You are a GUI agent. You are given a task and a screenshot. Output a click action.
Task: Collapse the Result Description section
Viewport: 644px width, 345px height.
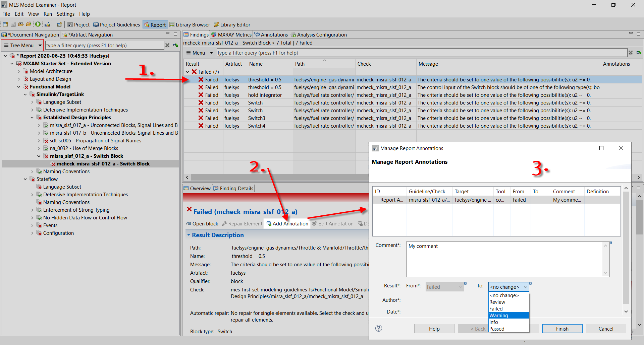coord(189,235)
